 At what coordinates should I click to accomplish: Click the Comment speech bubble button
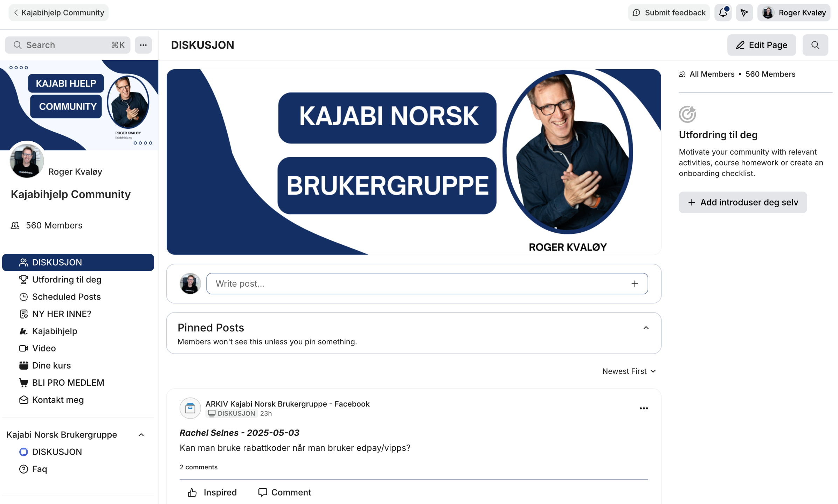pos(284,492)
